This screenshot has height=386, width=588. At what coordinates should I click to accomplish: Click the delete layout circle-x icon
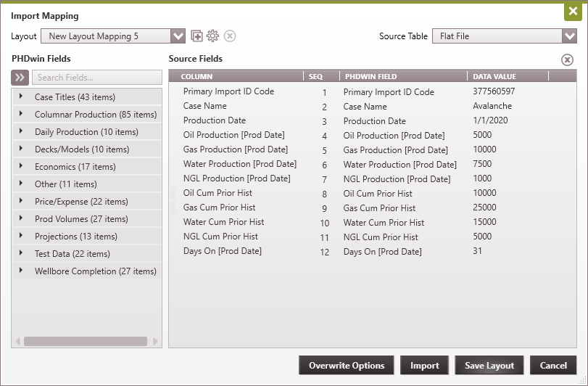pos(230,36)
